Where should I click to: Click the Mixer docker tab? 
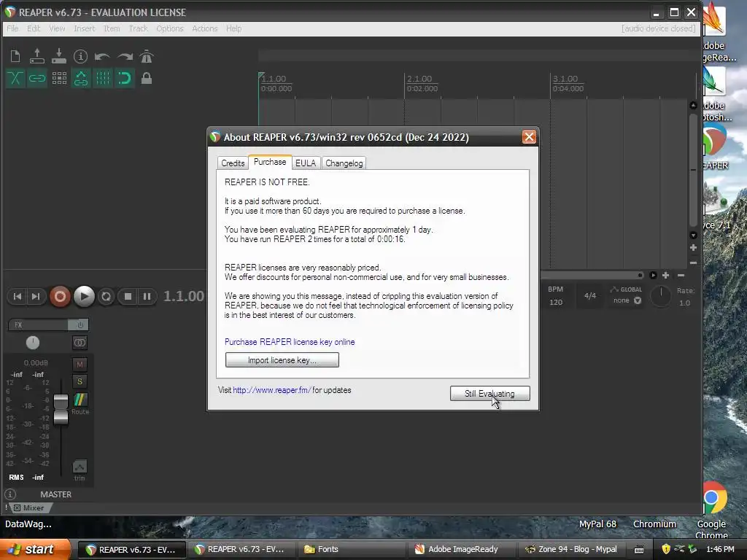[29, 508]
